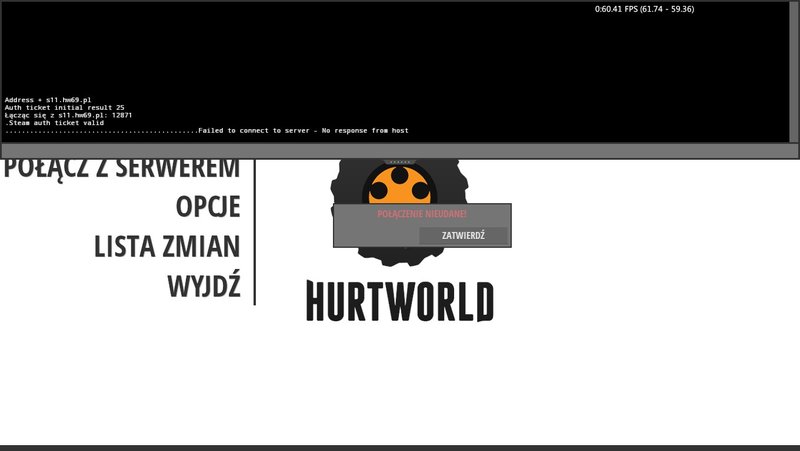Select WYJDŹ to exit the game
Screen dimensions: 800x451
(x=204, y=285)
